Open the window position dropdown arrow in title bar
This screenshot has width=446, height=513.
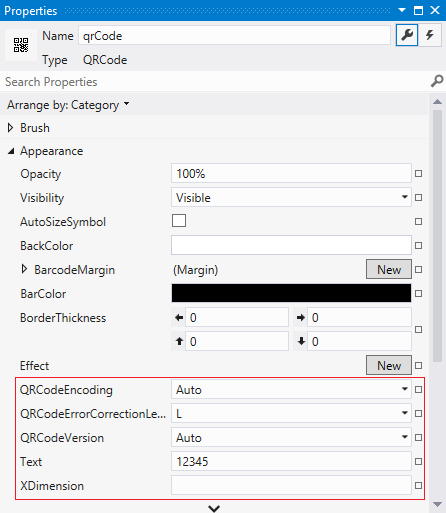(402, 10)
